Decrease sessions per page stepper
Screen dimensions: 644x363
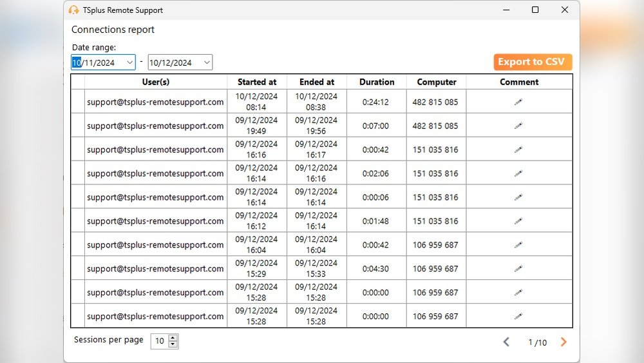click(x=173, y=344)
